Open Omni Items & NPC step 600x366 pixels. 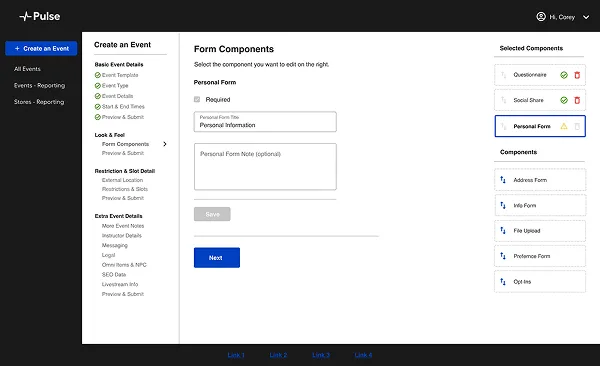click(x=124, y=265)
